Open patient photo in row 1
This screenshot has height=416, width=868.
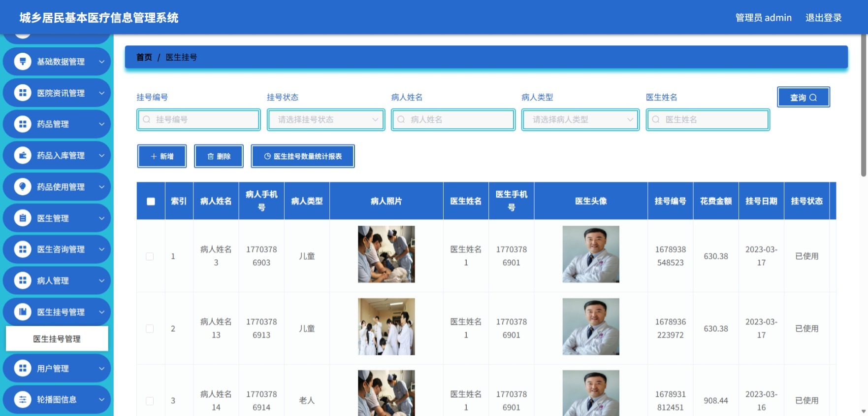coord(386,254)
